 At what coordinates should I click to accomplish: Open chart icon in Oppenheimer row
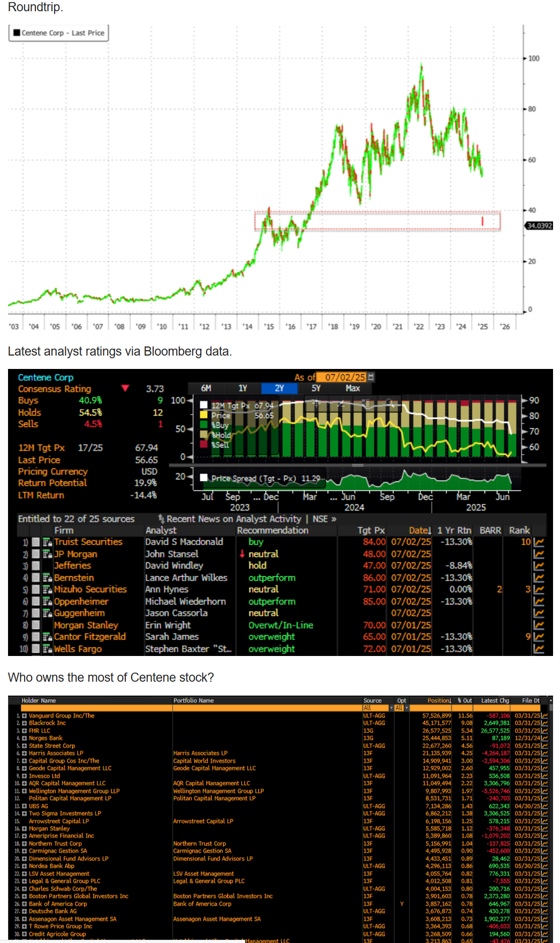click(539, 601)
